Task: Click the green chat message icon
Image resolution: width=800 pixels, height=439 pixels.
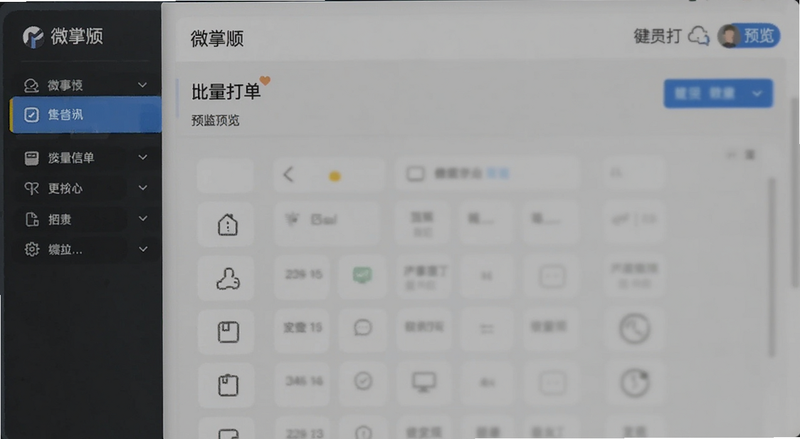Action: pyautogui.click(x=362, y=276)
